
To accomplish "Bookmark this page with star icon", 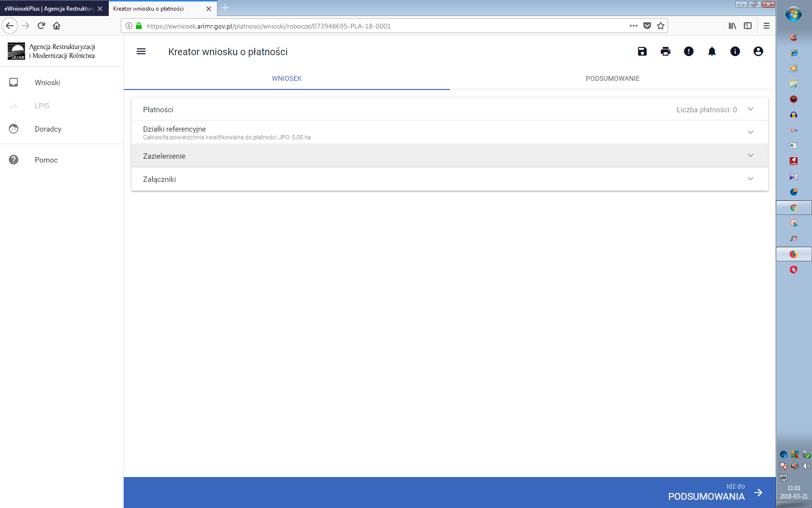I will pos(661,26).
